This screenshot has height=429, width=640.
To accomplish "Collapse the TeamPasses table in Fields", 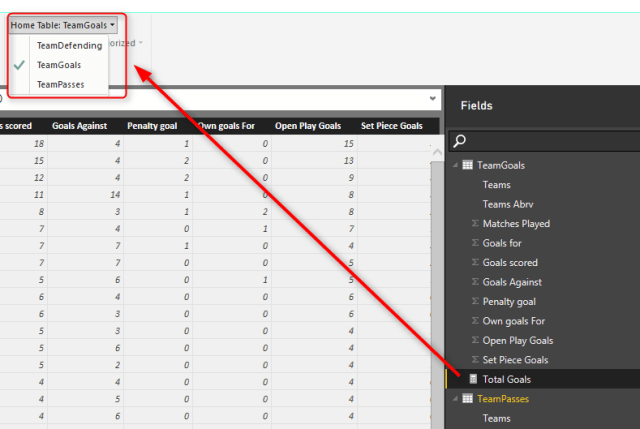I will (456, 399).
